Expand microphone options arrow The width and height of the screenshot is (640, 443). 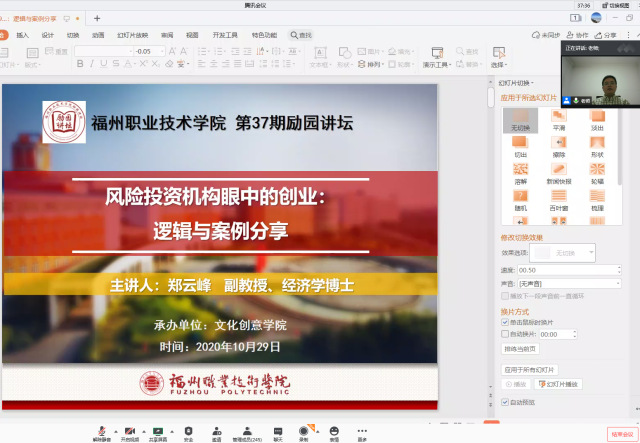pos(113,430)
